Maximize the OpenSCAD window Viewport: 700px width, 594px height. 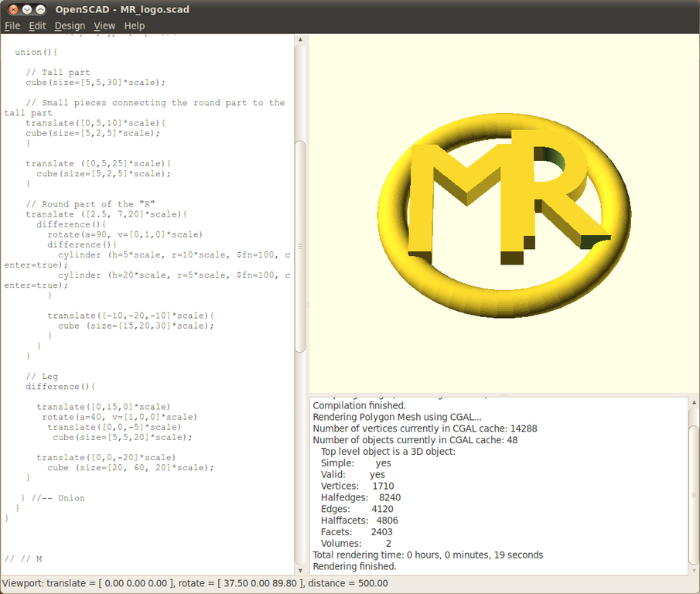click(x=41, y=9)
